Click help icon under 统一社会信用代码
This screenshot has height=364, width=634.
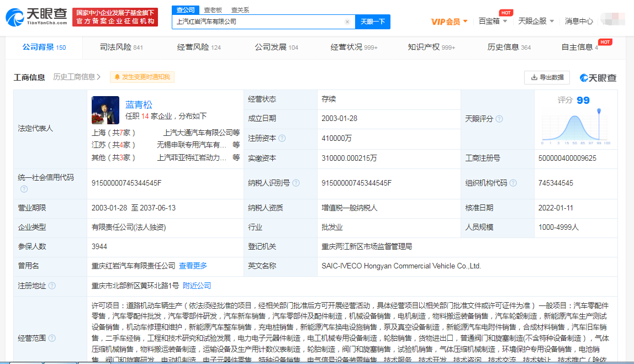(x=24, y=189)
